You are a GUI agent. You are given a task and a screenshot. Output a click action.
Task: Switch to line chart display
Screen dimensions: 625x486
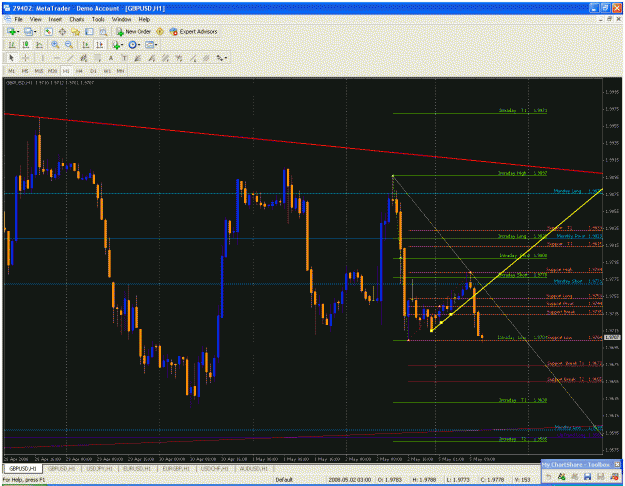point(39,45)
